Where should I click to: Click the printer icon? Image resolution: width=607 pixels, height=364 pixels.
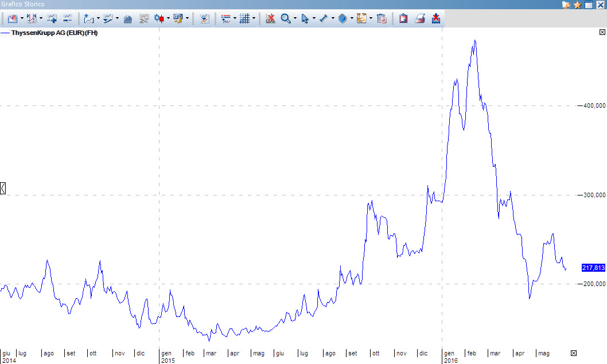tap(419, 18)
